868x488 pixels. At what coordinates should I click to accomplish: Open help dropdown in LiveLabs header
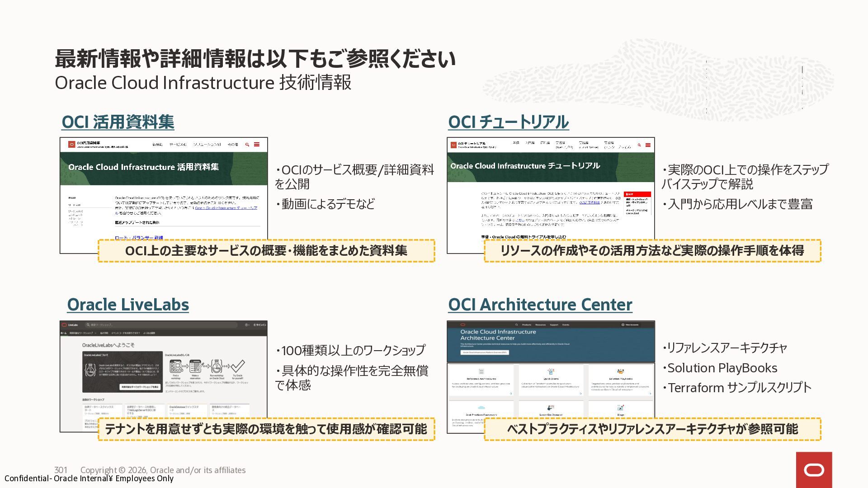coord(247,325)
